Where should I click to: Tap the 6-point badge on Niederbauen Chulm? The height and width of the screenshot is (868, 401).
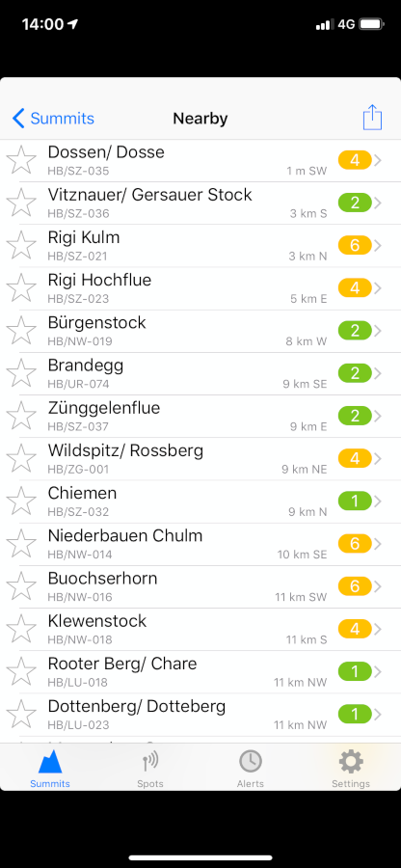pyautogui.click(x=355, y=544)
